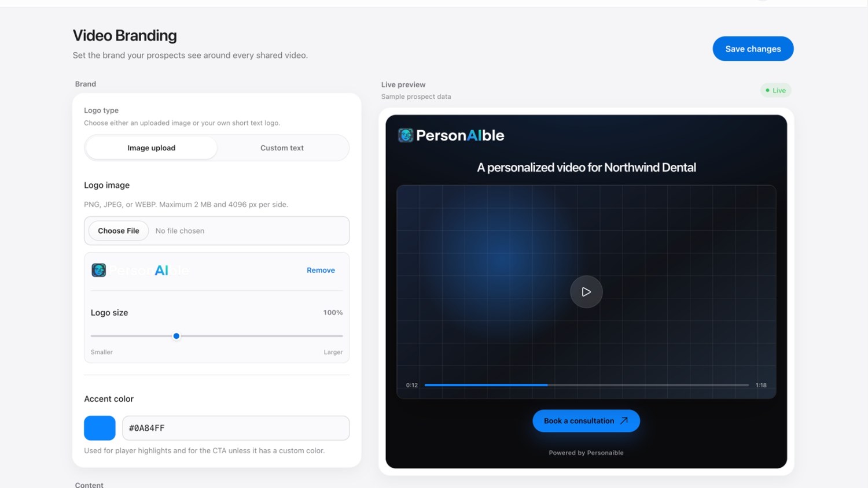This screenshot has height=488, width=868.
Task: Click the video progress bar in preview
Action: click(587, 385)
